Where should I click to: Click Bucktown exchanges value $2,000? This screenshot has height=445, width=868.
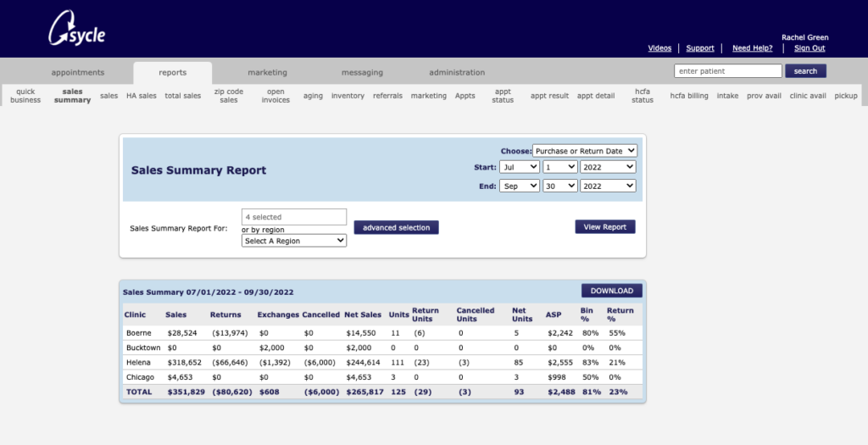click(x=271, y=348)
